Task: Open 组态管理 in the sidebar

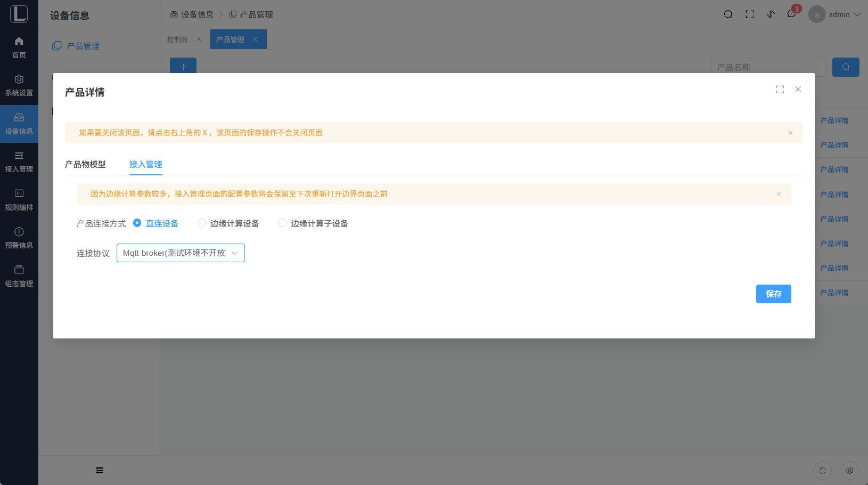Action: pyautogui.click(x=19, y=276)
